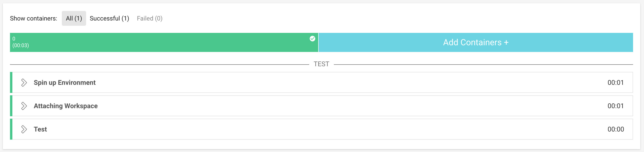This screenshot has height=152, width=644.
Task: Click the green status stripe on Attaching Workspace
Action: coord(11,106)
